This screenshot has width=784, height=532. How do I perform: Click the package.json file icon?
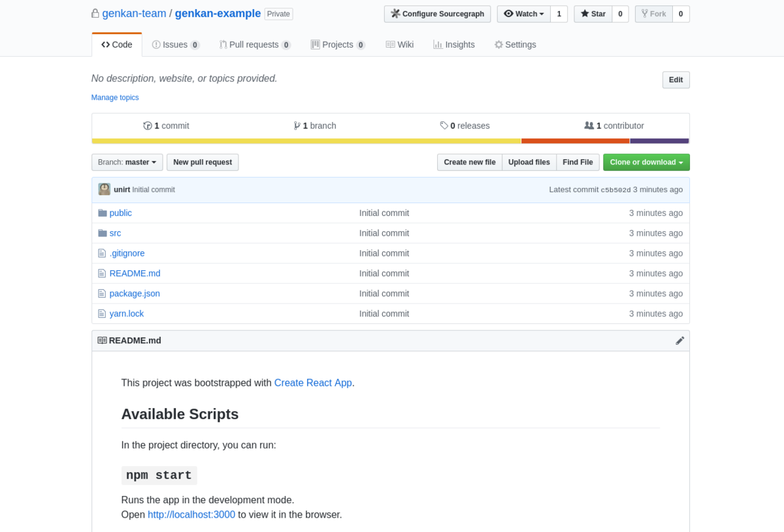tap(101, 294)
